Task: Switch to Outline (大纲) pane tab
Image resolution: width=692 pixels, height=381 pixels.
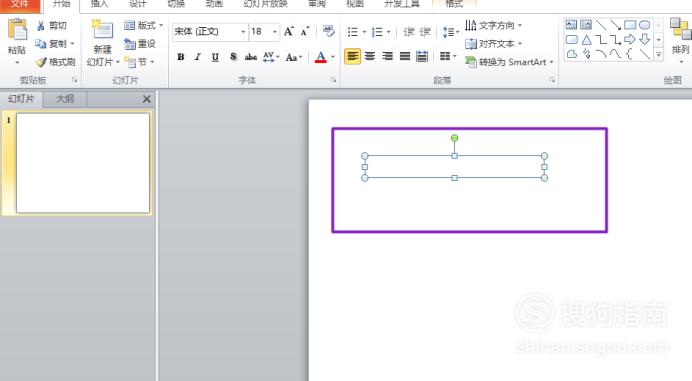Action: coord(65,99)
